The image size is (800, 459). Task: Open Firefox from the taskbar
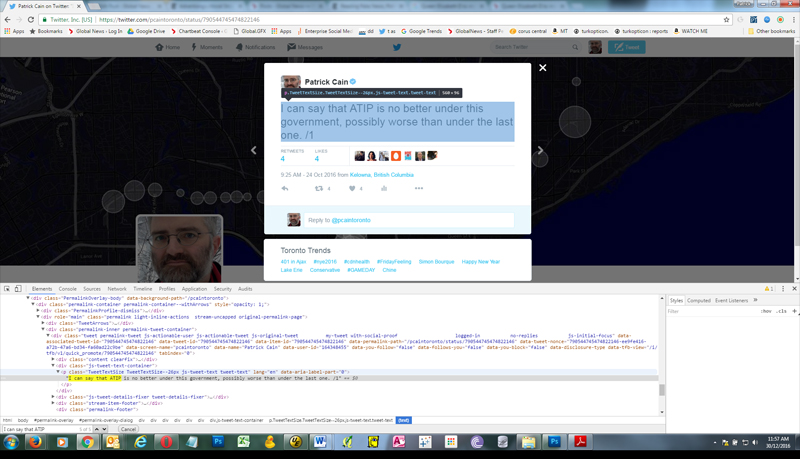click(x=35, y=442)
